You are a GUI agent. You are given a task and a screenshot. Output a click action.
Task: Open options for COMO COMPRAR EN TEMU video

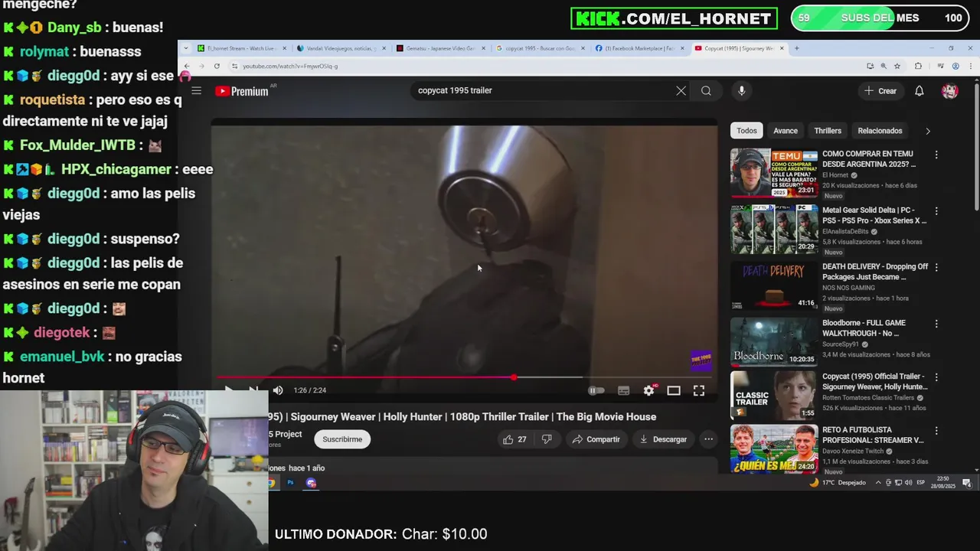936,155
